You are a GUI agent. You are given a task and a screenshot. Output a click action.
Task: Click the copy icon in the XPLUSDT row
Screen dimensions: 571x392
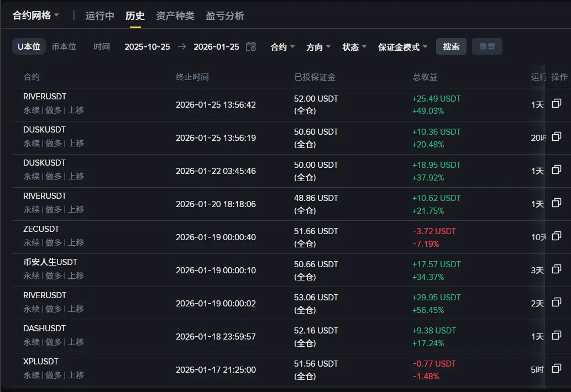[x=557, y=368]
